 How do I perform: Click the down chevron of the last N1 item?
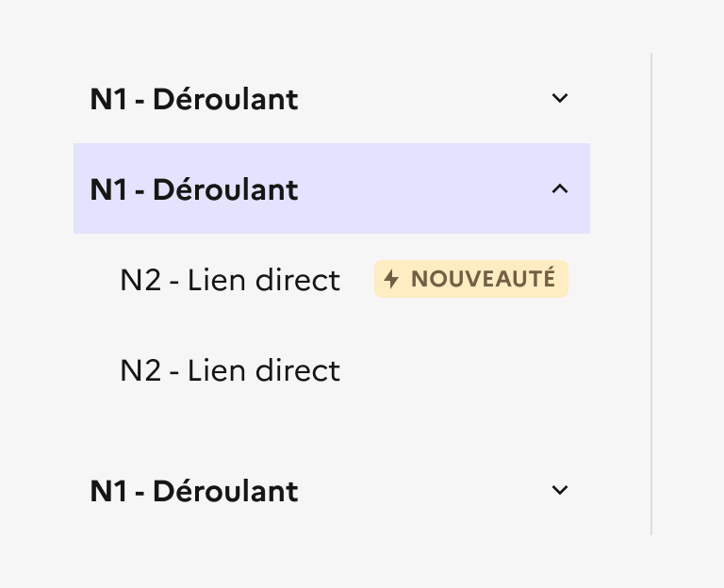(x=560, y=490)
